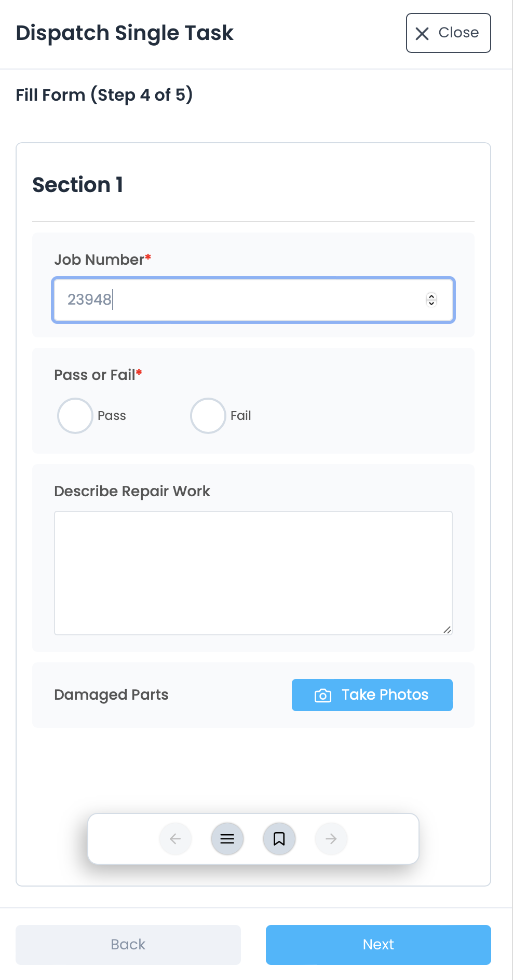The image size is (513, 980).
Task: Click inside the Job Number field
Action: [234, 300]
